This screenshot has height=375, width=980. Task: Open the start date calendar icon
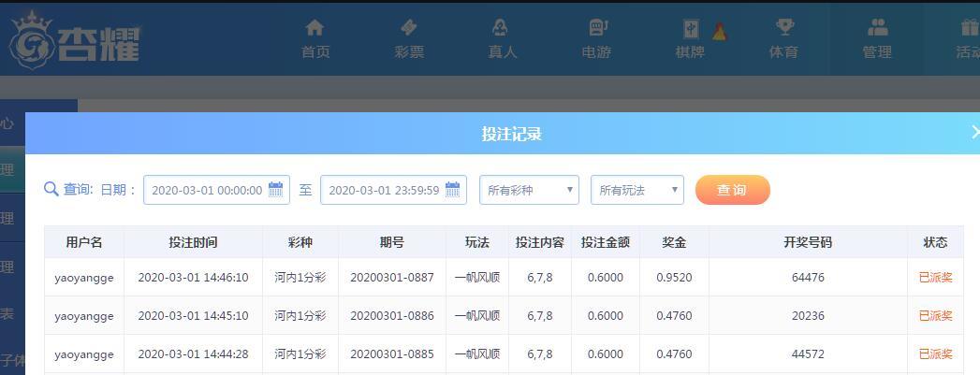point(275,189)
